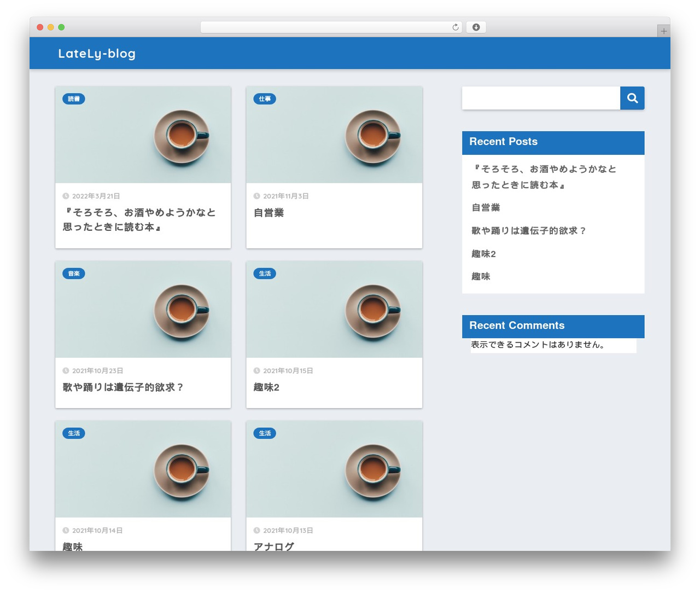This screenshot has width=700, height=593.
Task: Add a new browser tab with plus
Action: click(x=663, y=31)
